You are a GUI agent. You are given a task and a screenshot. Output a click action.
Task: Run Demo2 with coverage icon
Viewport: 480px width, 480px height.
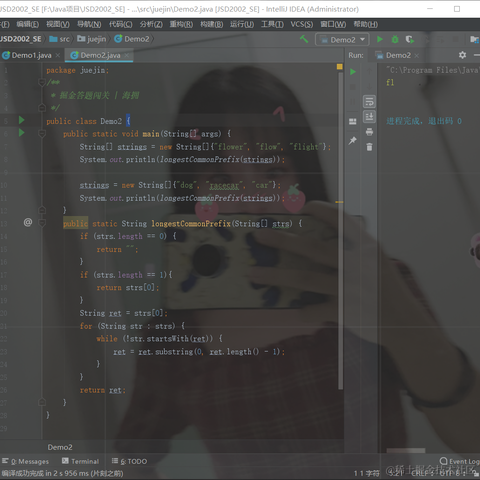click(410, 40)
